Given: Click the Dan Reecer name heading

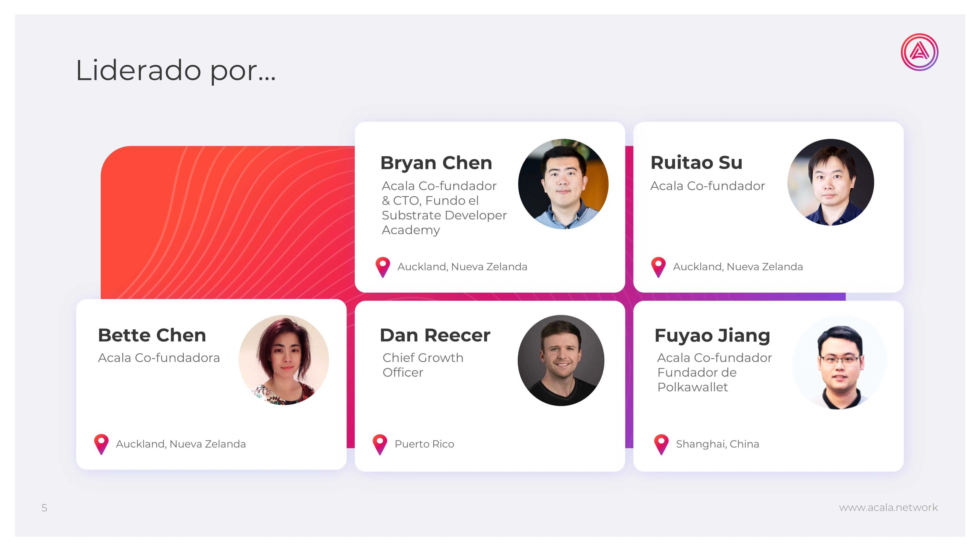Looking at the screenshot, I should [435, 335].
